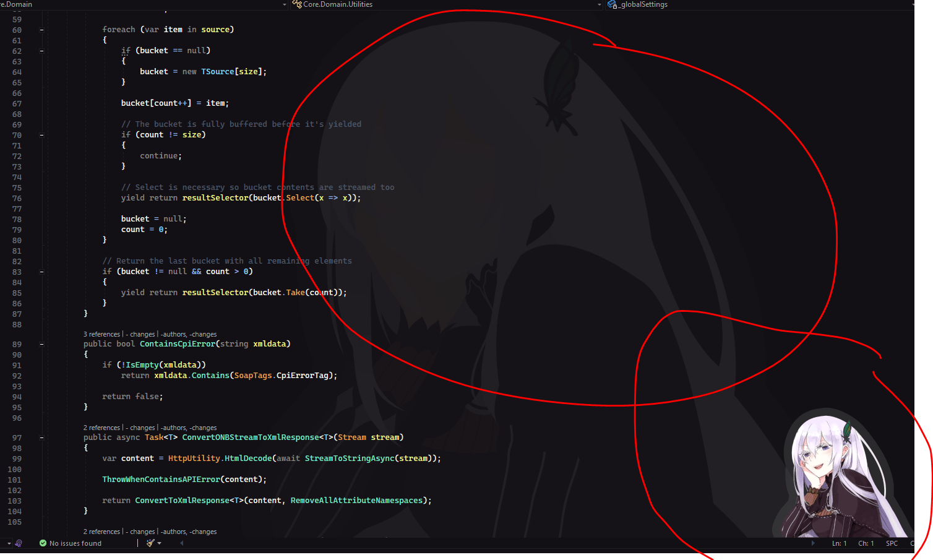
Task: Click the purple feedback icon in the status bar
Action: tap(19, 543)
